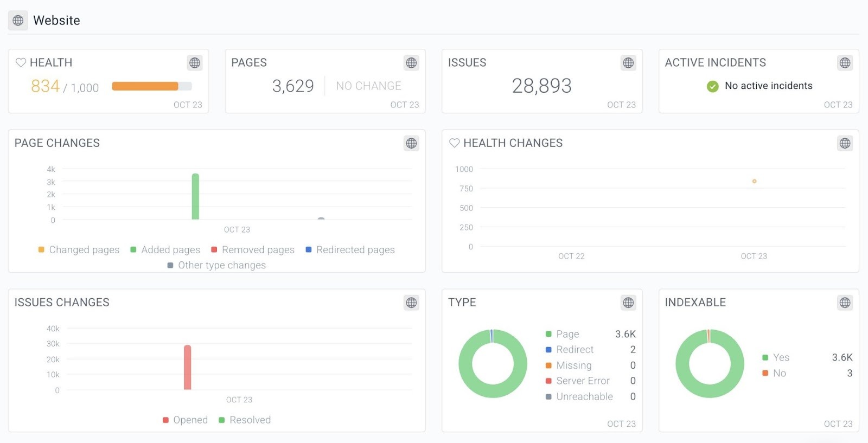
Task: Click the 3,629 pages count
Action: click(x=293, y=86)
